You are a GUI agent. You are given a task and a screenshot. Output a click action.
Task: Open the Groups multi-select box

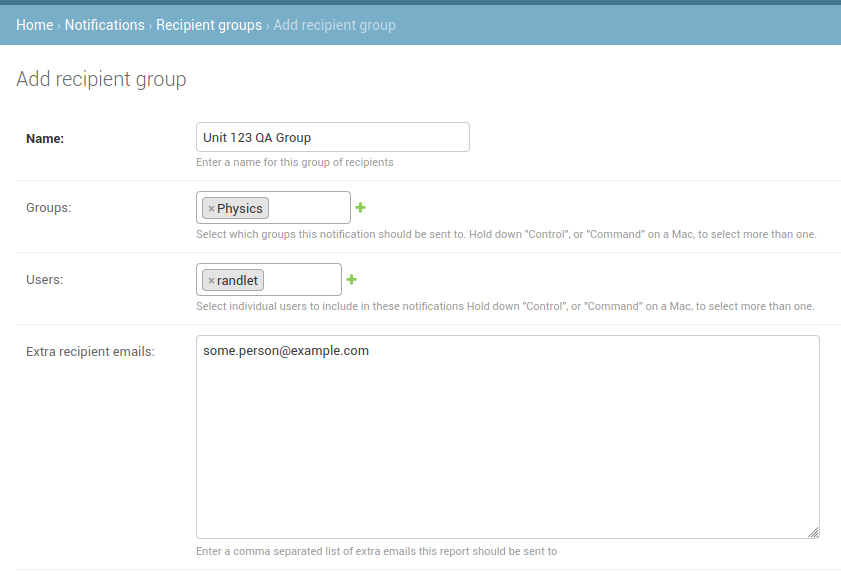[273, 208]
